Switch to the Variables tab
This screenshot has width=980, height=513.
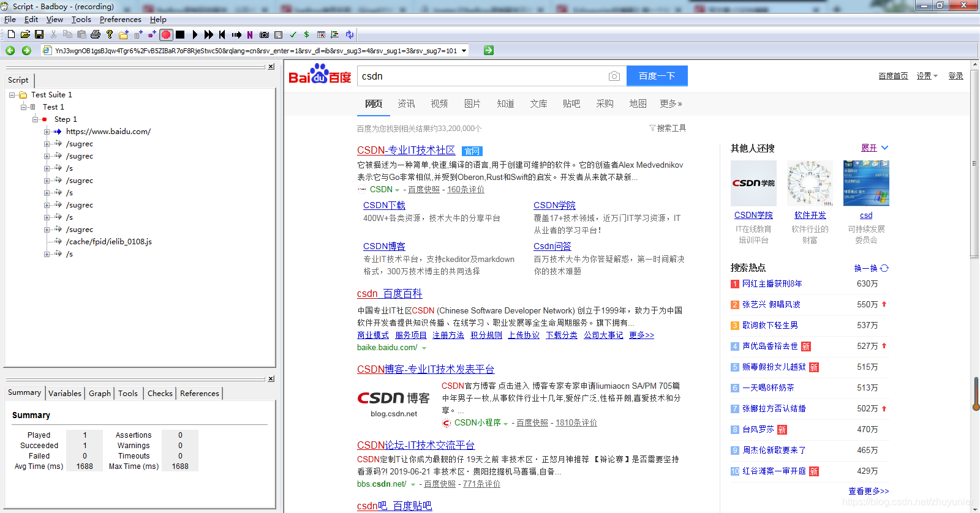[x=65, y=393]
